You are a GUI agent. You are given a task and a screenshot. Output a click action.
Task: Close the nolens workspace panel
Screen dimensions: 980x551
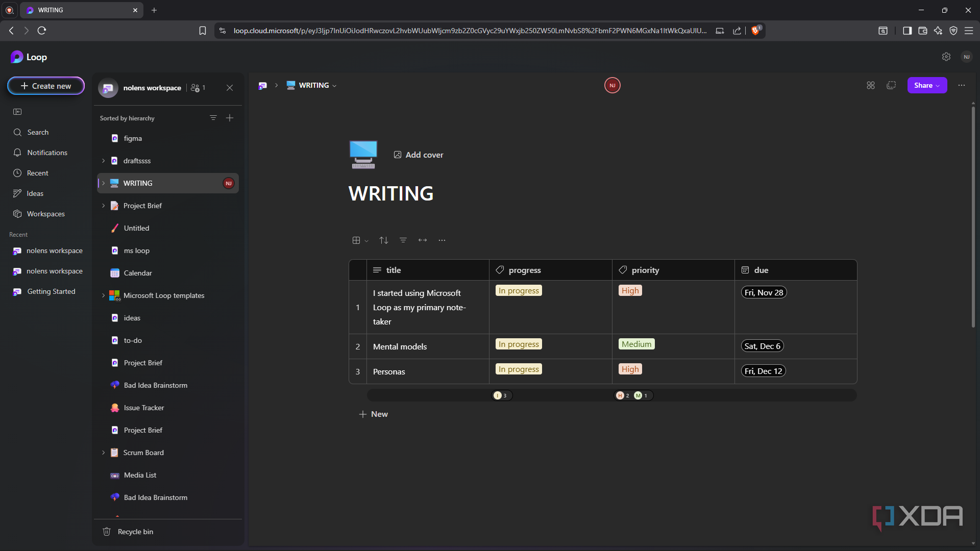(230, 88)
